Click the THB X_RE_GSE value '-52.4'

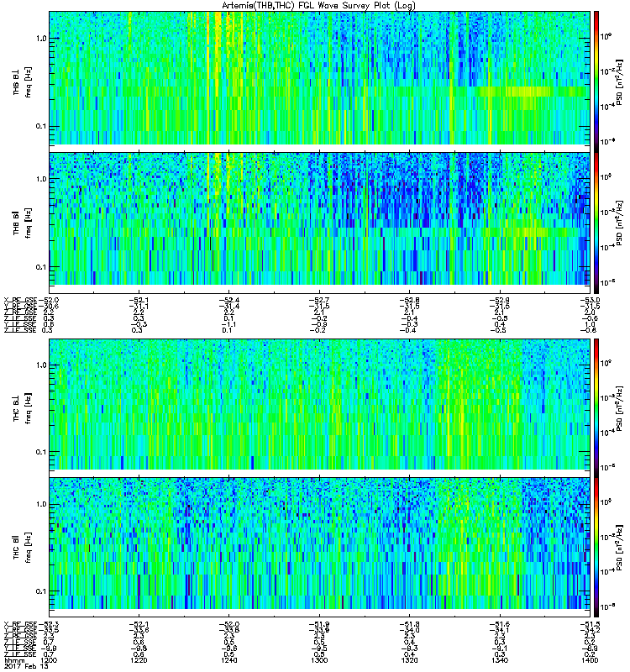(x=228, y=301)
